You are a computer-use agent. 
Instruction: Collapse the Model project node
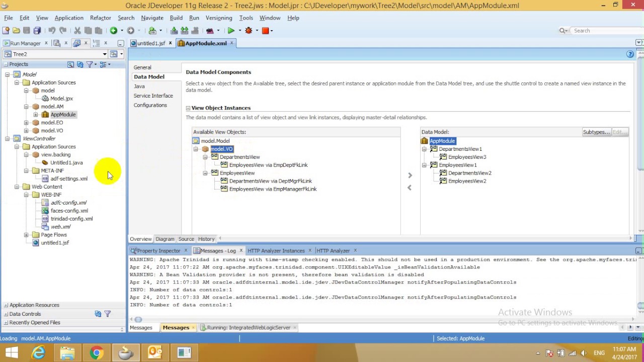coord(8,74)
